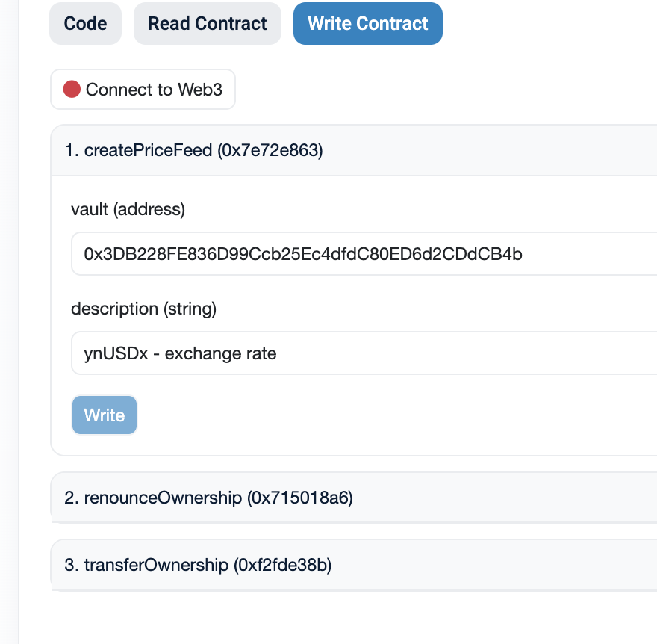Click the "1." number before createPriceFeed

(72, 150)
